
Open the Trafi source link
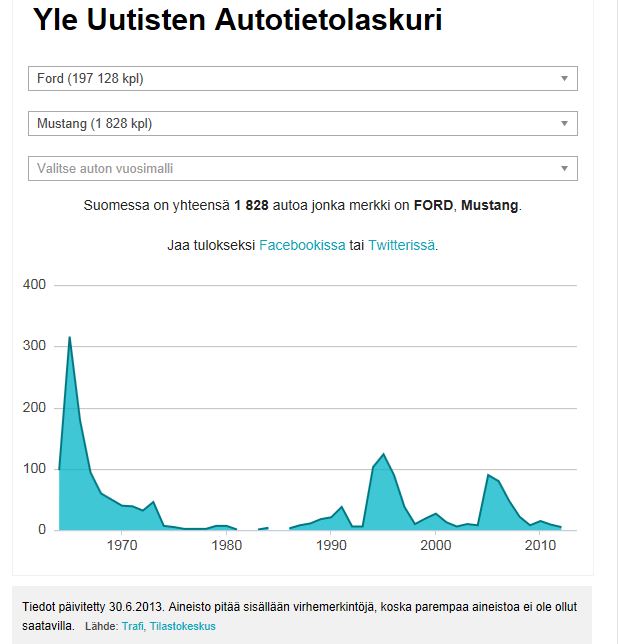(x=133, y=627)
